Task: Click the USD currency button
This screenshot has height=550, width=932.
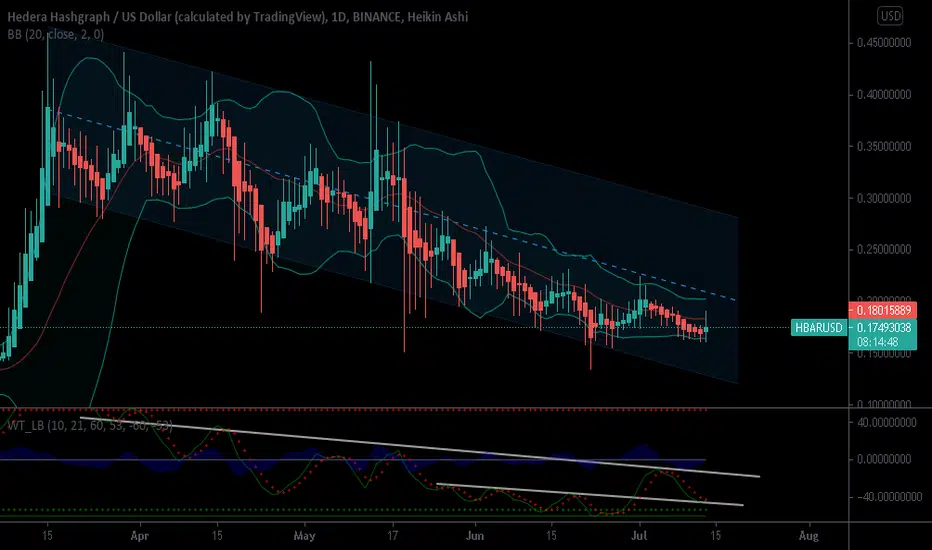Action: [x=890, y=16]
